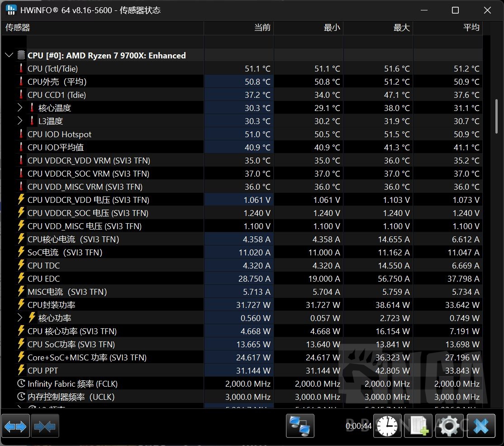Open remote network monitoring icon
This screenshot has height=446, width=504.
300,427
